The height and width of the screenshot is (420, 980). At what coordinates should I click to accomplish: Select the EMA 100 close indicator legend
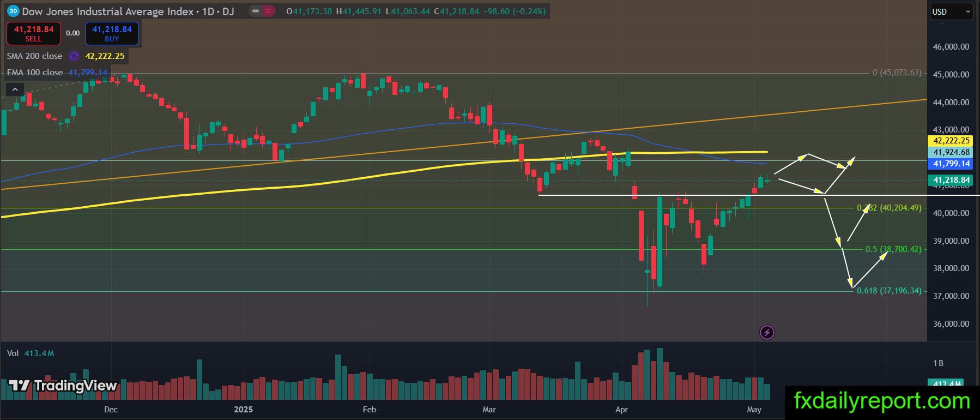point(34,72)
